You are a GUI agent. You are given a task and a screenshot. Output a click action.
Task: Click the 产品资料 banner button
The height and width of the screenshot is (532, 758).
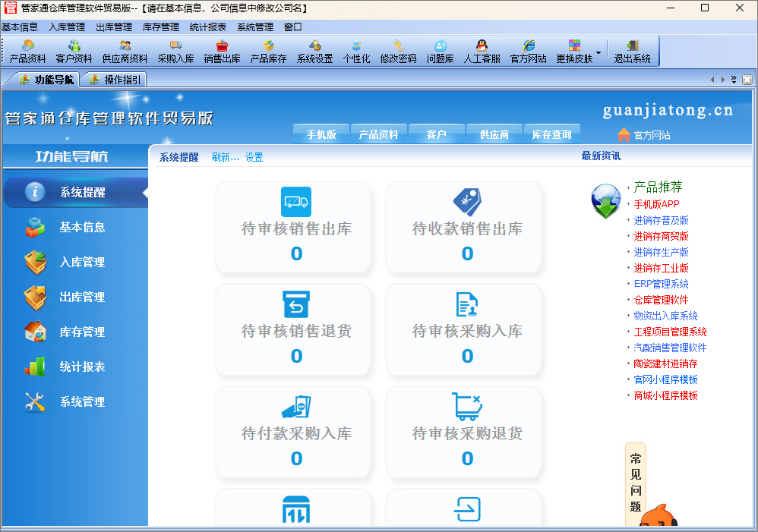(x=378, y=134)
